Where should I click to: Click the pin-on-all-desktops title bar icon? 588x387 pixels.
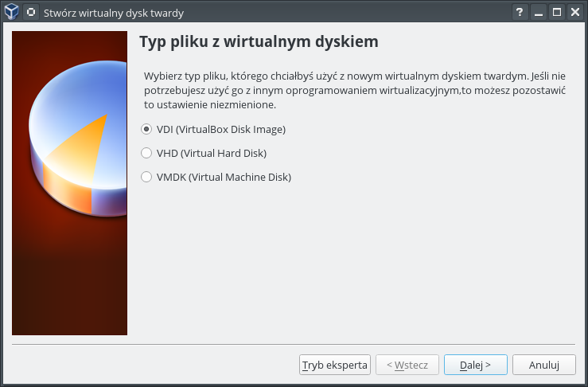tap(31, 12)
